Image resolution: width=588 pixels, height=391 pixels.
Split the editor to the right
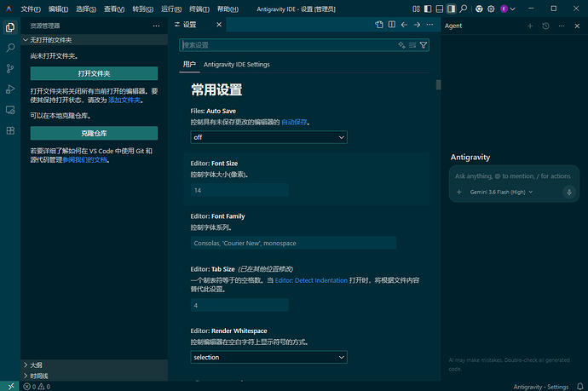pyautogui.click(x=392, y=25)
